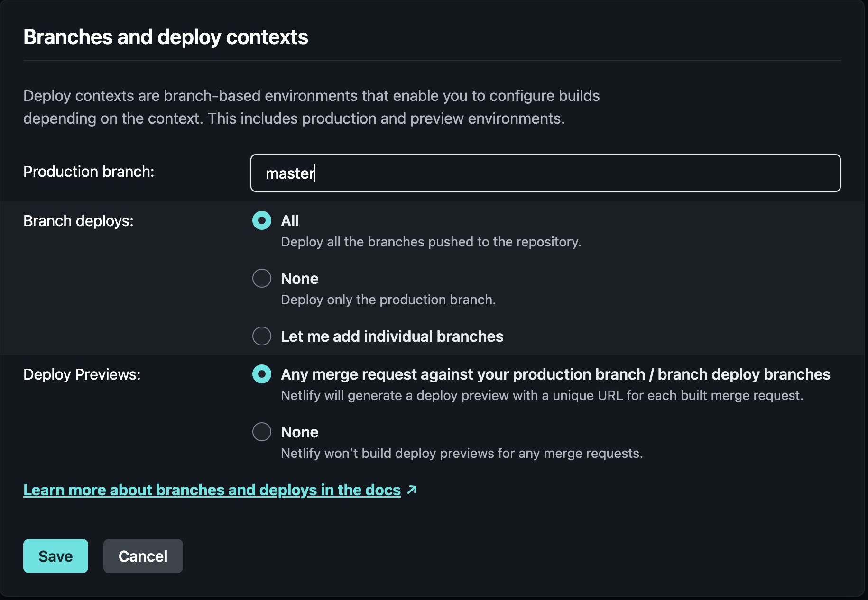The width and height of the screenshot is (868, 600).
Task: Select 'Any merge request' Deploy Previews radio circle
Action: [x=262, y=374]
